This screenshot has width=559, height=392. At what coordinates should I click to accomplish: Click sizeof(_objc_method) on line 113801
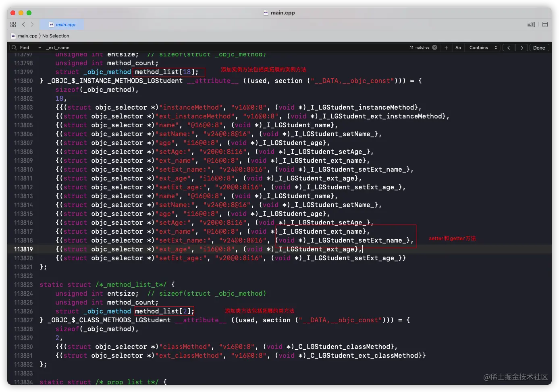(95, 90)
